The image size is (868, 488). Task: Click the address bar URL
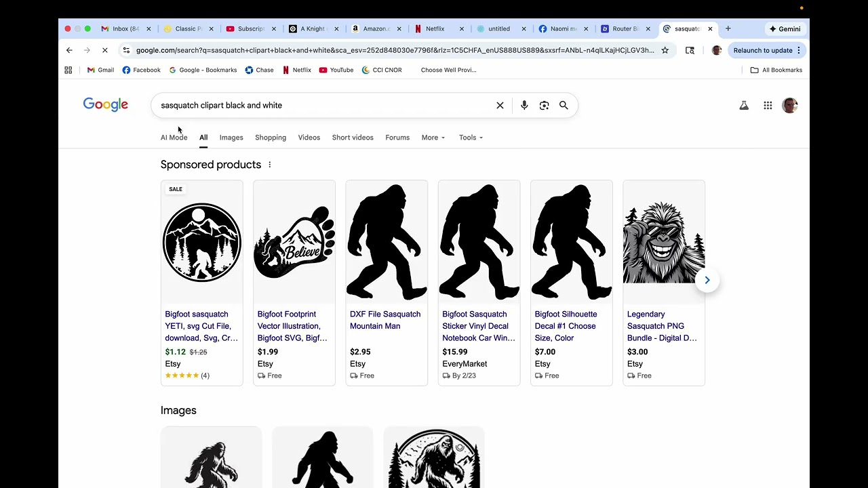click(395, 50)
